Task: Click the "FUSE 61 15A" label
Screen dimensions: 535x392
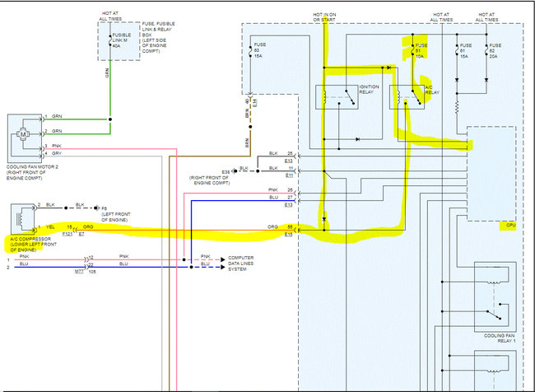Action: click(465, 50)
